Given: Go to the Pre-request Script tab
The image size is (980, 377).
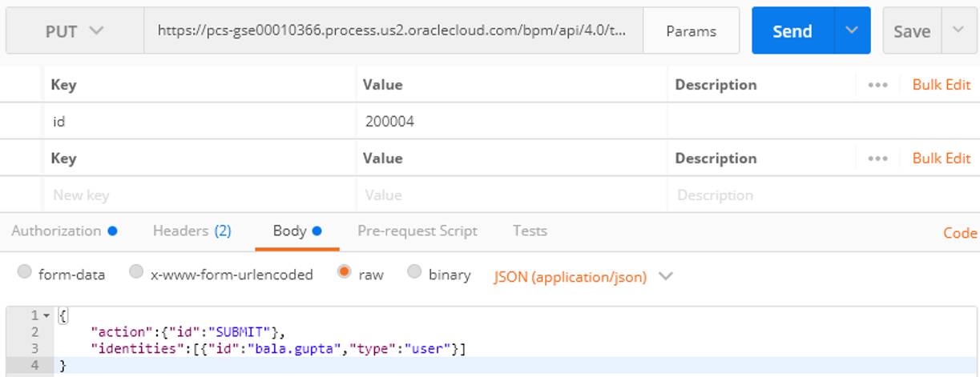Looking at the screenshot, I should click(417, 231).
